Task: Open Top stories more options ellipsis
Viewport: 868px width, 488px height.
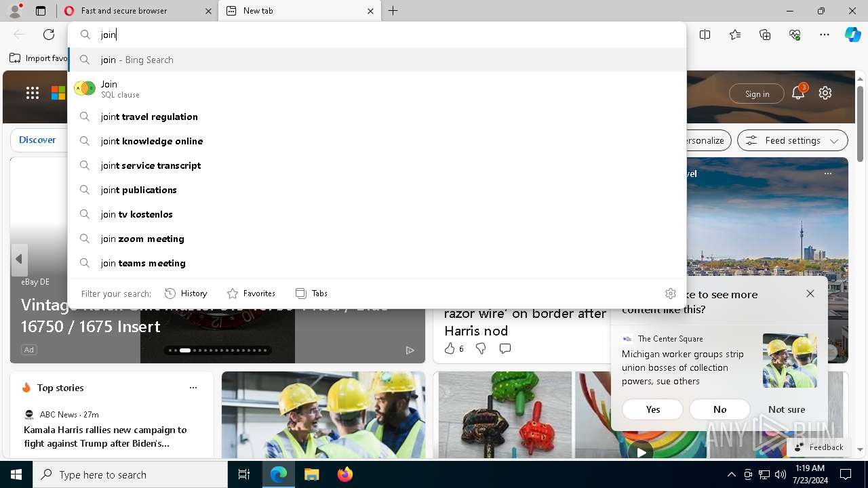Action: 193,388
